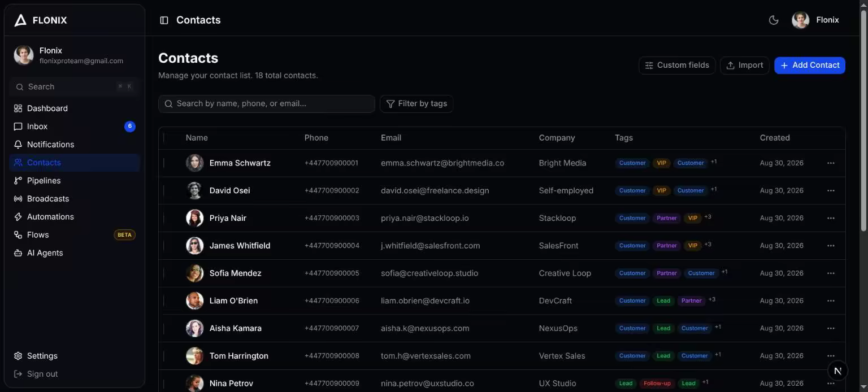Open row actions menu for Priya Nair
Screen dimensions: 868x392
point(831,218)
